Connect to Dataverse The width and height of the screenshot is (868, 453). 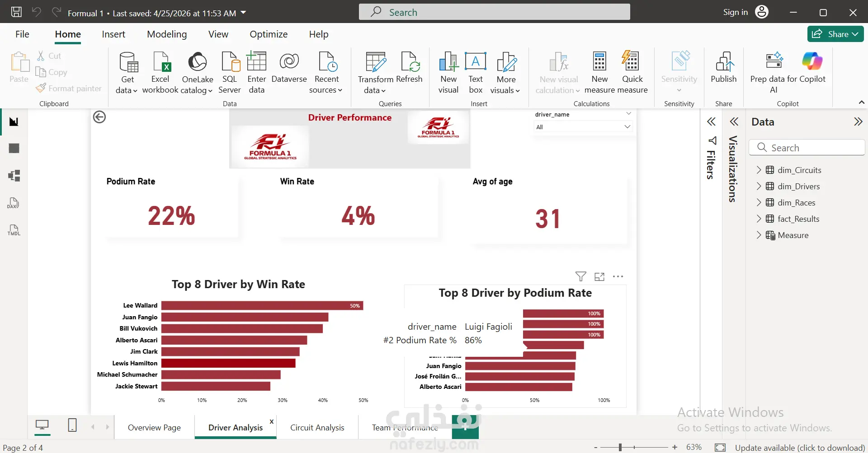coord(289,68)
